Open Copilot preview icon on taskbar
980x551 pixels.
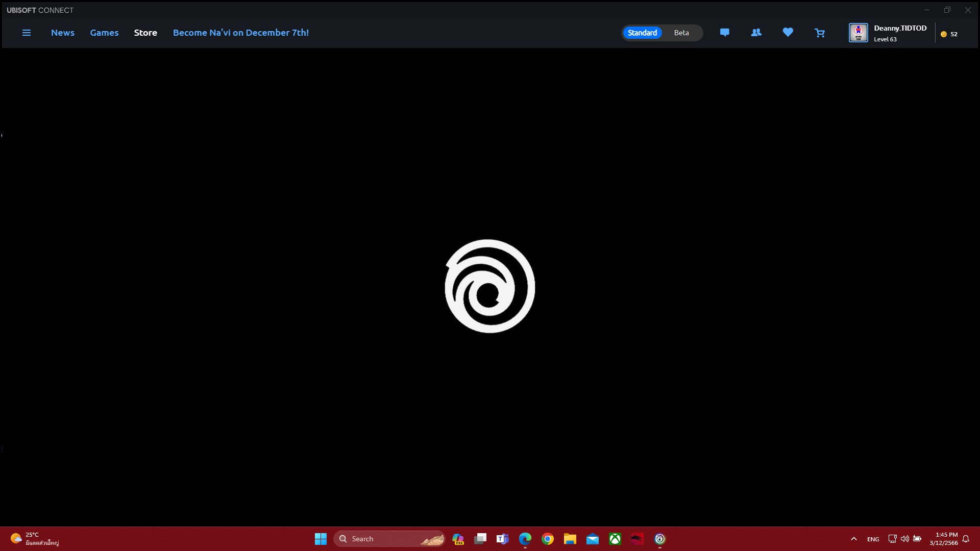click(458, 539)
